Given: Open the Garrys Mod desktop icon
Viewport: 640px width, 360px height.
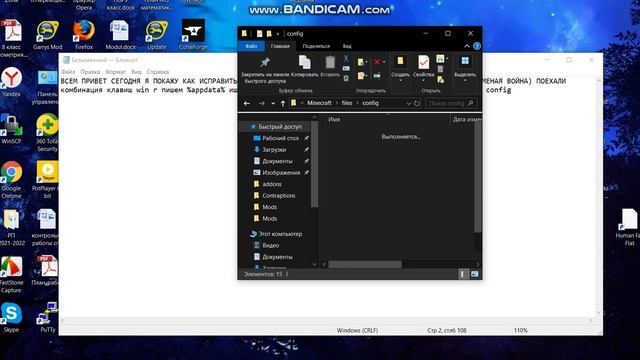Looking at the screenshot, I should coord(47,35).
